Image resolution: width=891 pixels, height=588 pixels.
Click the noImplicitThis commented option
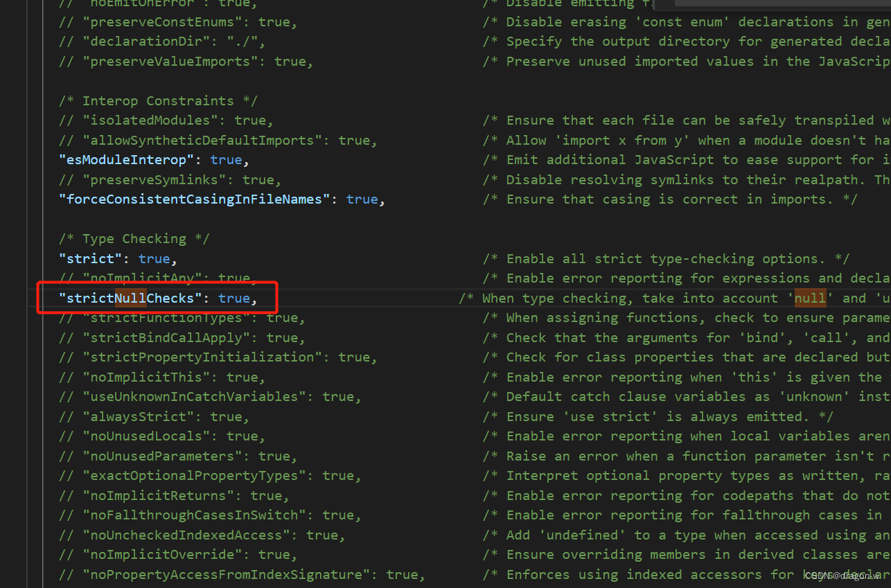point(149,377)
